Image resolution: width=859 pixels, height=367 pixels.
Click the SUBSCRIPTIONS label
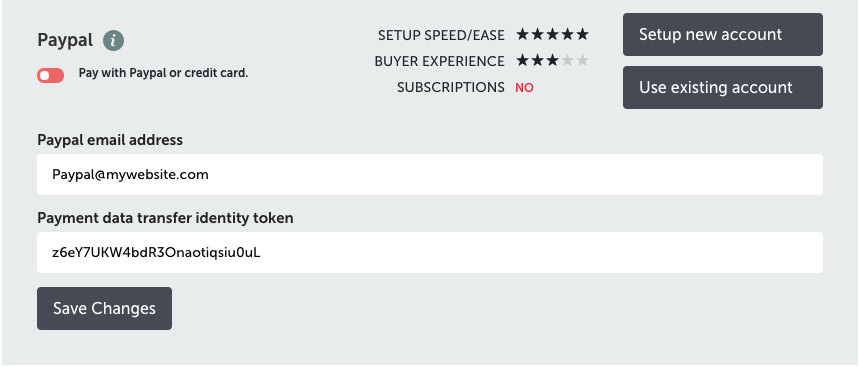[451, 88]
